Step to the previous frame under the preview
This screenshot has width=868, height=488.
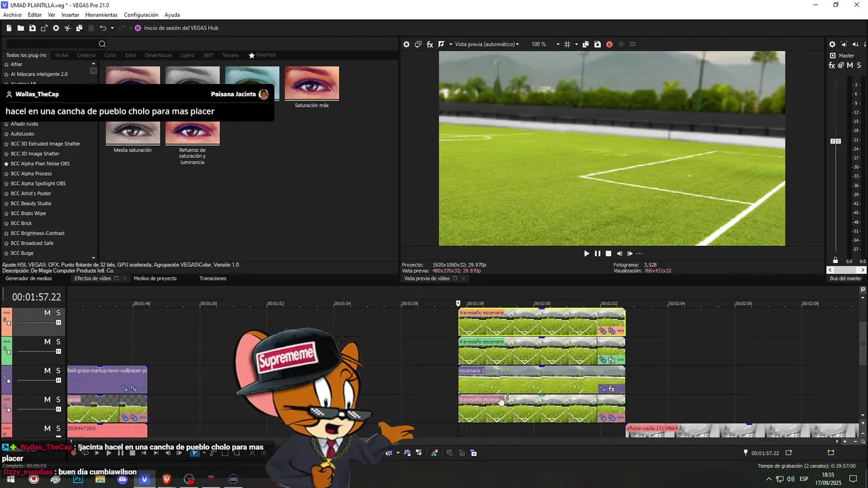(x=619, y=253)
